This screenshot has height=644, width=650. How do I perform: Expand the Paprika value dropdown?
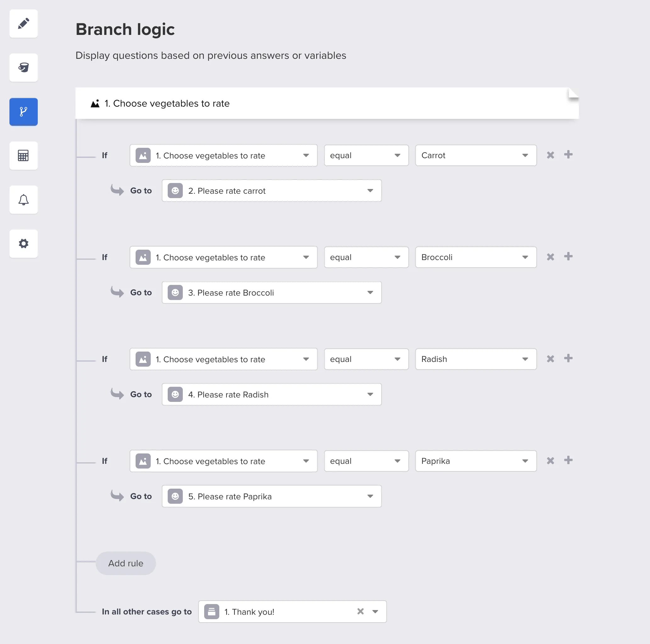[475, 461]
